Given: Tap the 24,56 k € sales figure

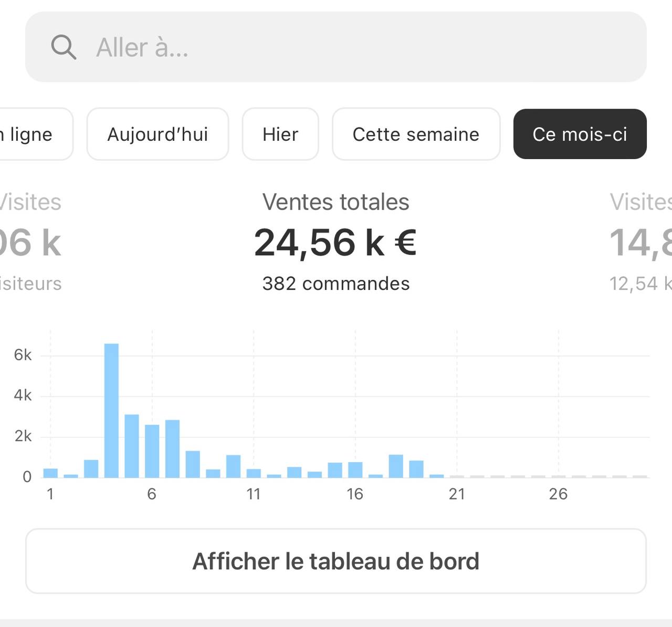Looking at the screenshot, I should pos(336,243).
